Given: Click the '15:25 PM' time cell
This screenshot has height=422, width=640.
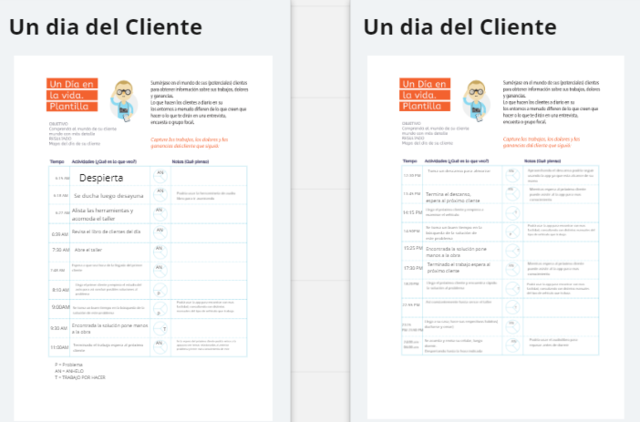Looking at the screenshot, I should 413,248.
